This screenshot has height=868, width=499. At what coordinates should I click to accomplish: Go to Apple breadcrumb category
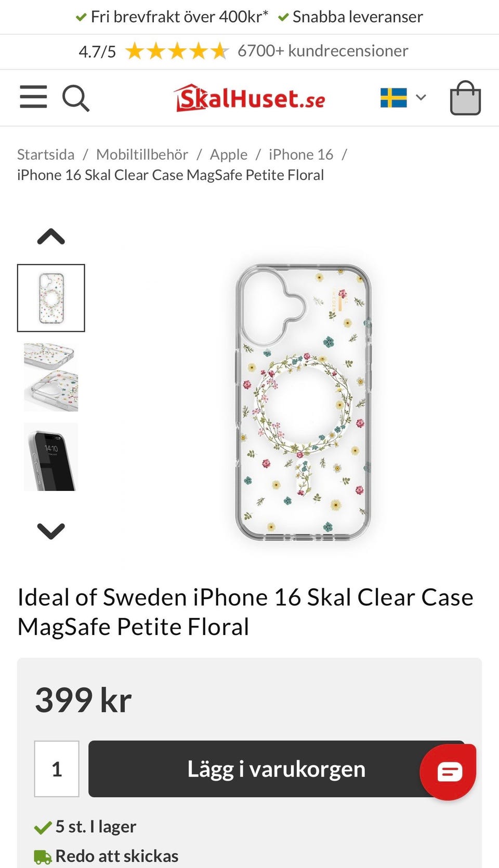(229, 154)
